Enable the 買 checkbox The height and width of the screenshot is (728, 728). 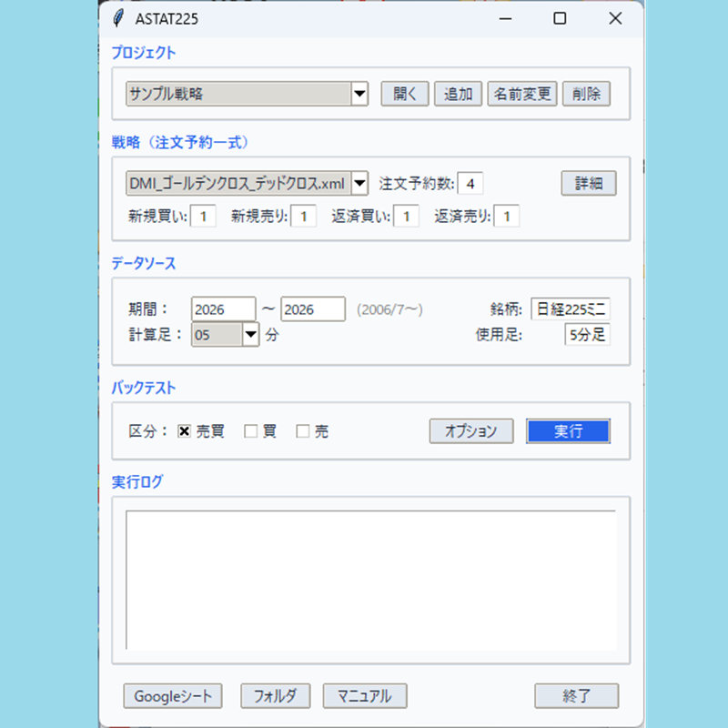251,431
